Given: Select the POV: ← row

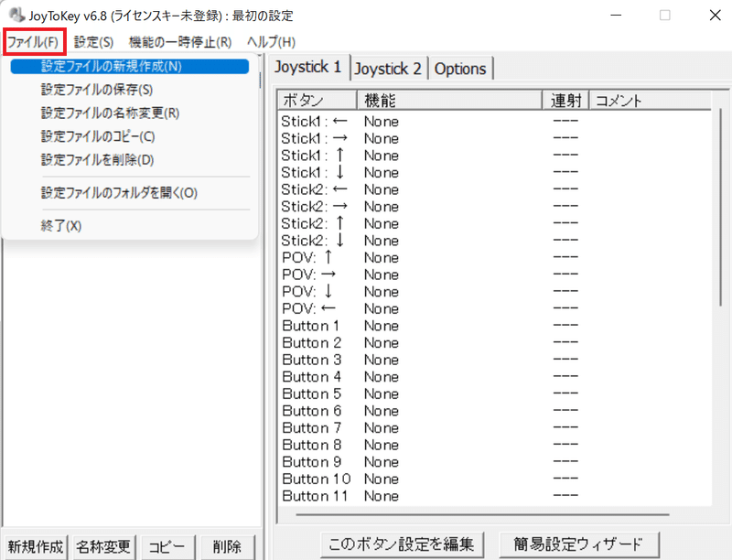Looking at the screenshot, I should [x=495, y=309].
